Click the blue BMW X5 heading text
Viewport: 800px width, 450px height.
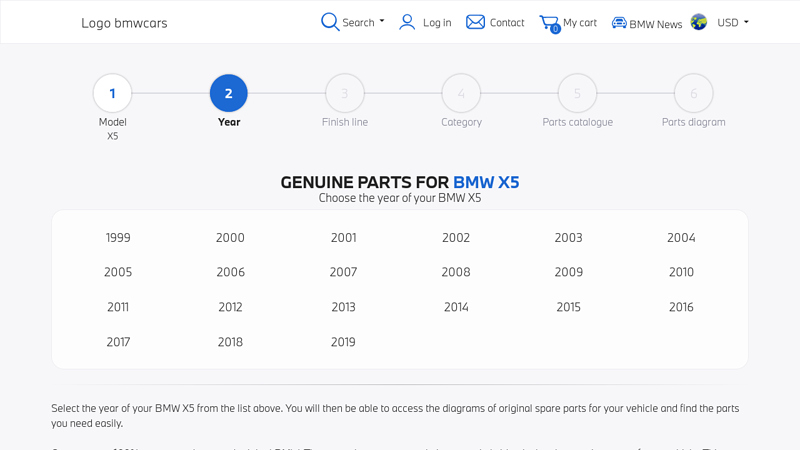coord(486,182)
